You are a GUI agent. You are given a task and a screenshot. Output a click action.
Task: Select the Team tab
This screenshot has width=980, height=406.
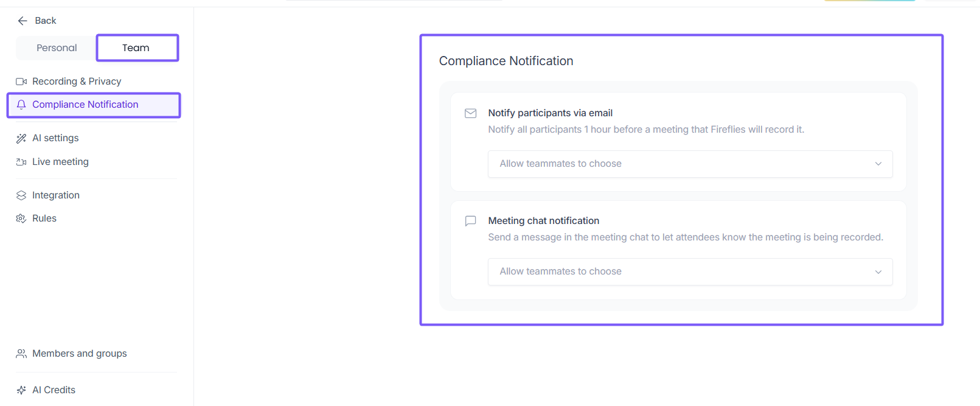tap(136, 48)
